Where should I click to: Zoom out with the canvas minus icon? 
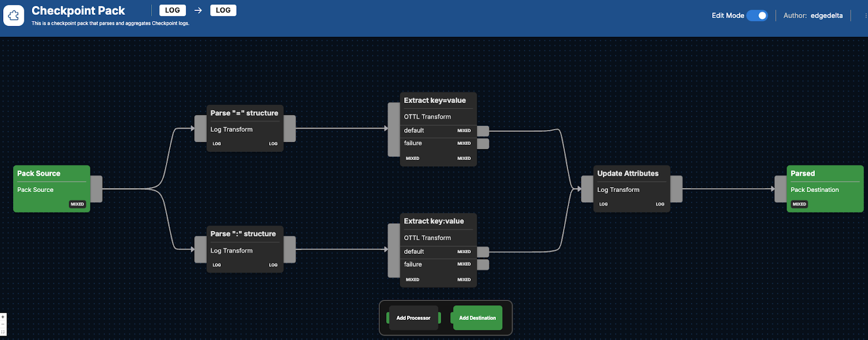tap(3, 324)
